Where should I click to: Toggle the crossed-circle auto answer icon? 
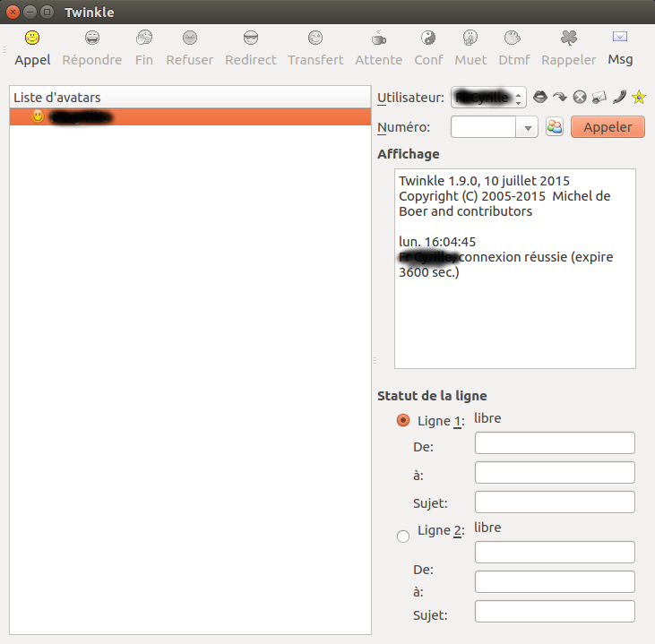pos(580,98)
